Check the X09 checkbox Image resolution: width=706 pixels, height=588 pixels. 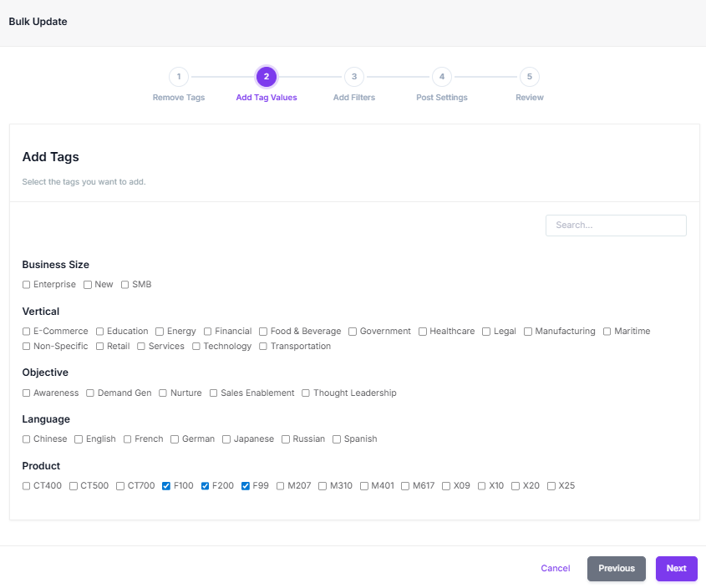446,486
